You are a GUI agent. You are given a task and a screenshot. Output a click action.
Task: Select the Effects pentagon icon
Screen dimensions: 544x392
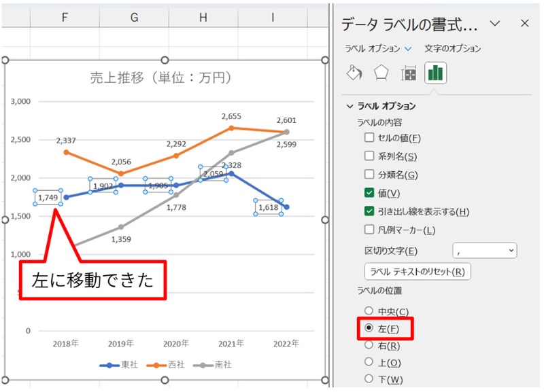(x=381, y=71)
